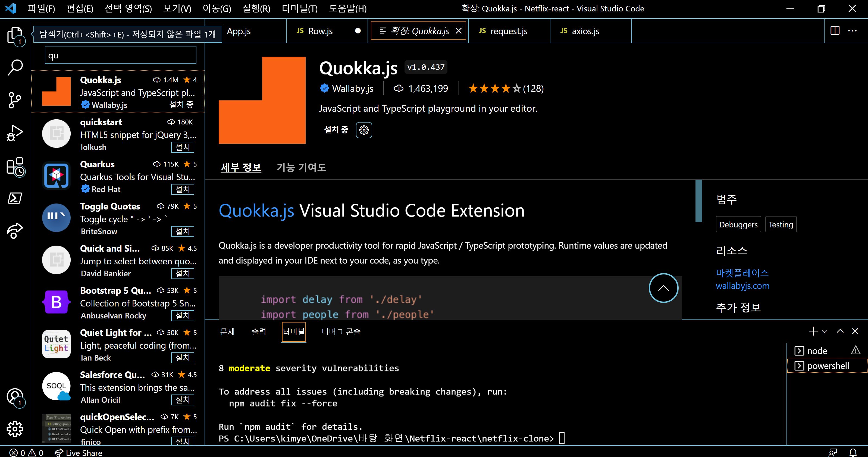Click the star rating (128) in header
The height and width of the screenshot is (457, 868).
pyautogui.click(x=506, y=89)
